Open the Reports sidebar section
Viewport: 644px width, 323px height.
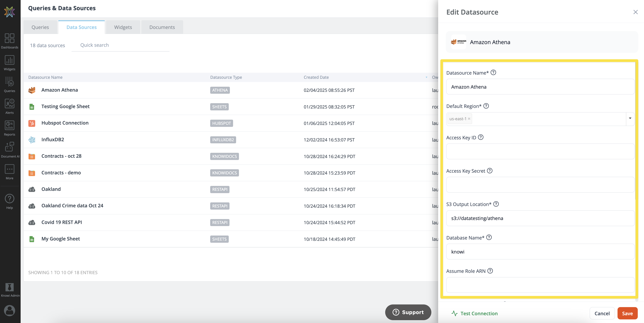click(9, 128)
